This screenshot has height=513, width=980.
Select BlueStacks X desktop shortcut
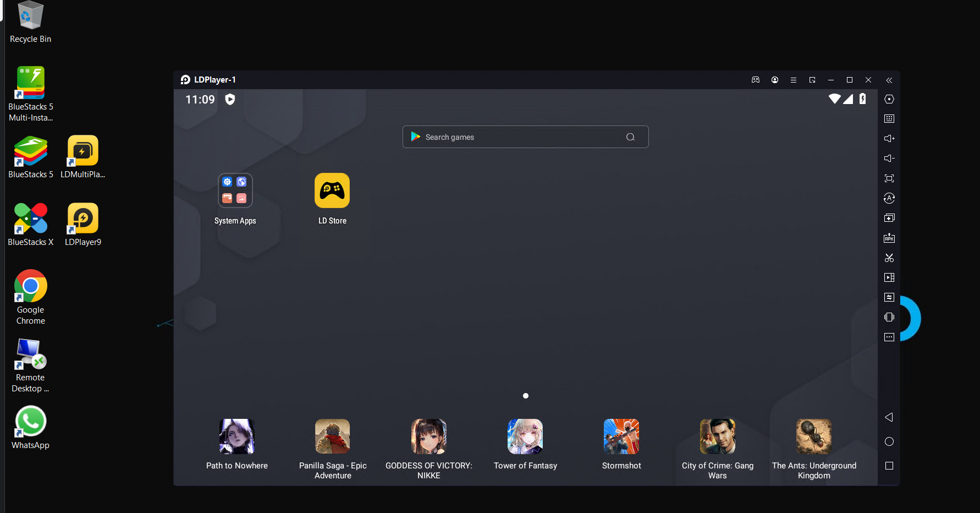(x=31, y=225)
